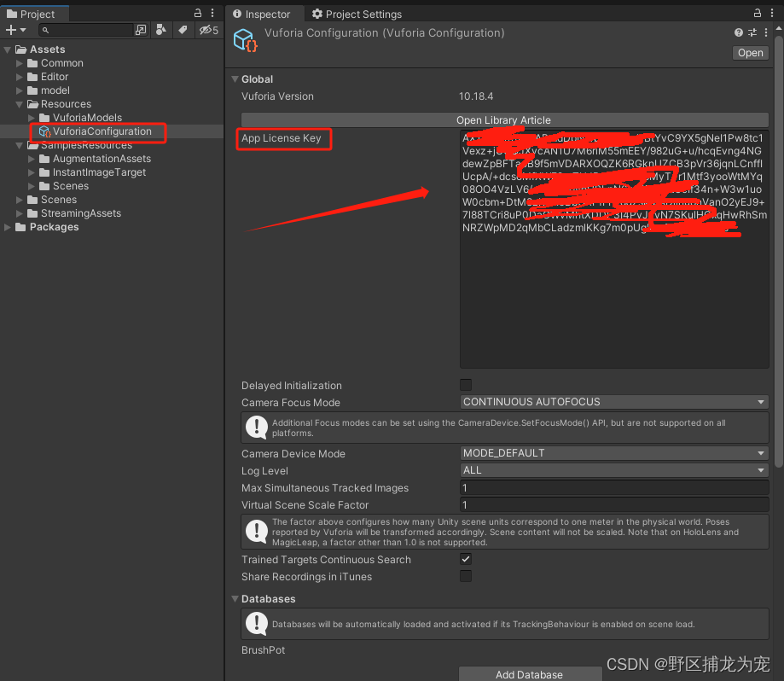
Task: Click the focus mode info warning icon
Action: click(x=257, y=428)
